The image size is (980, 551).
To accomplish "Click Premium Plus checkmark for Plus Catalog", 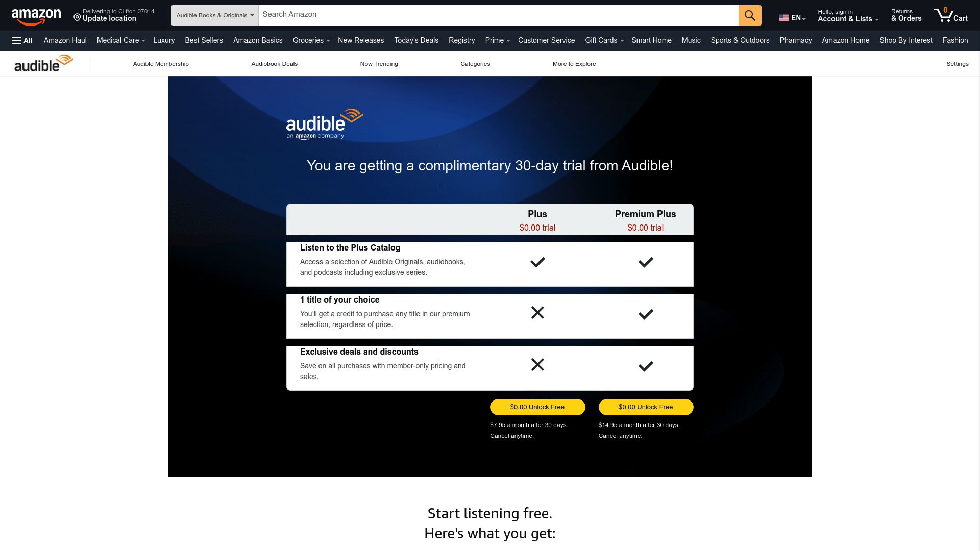I will 646,262.
